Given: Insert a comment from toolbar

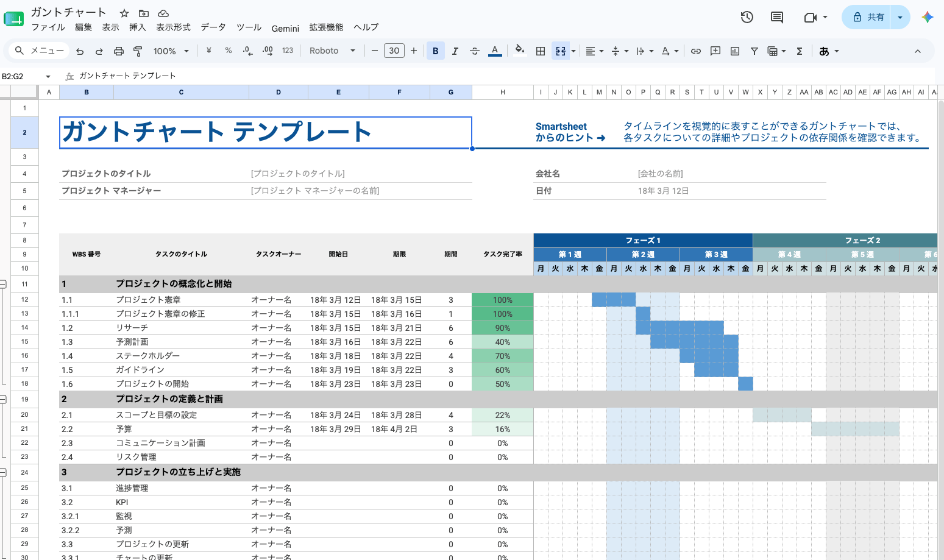Looking at the screenshot, I should 715,51.
